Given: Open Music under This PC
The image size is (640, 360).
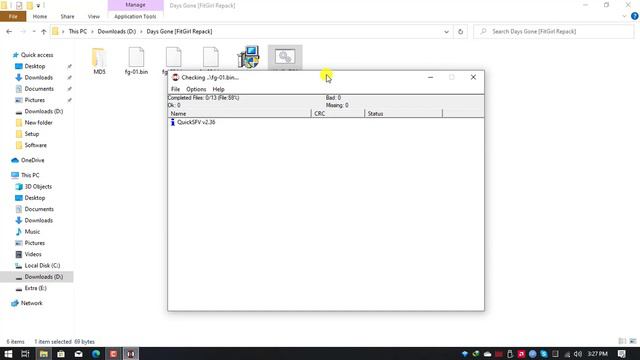Looking at the screenshot, I should [x=32, y=231].
